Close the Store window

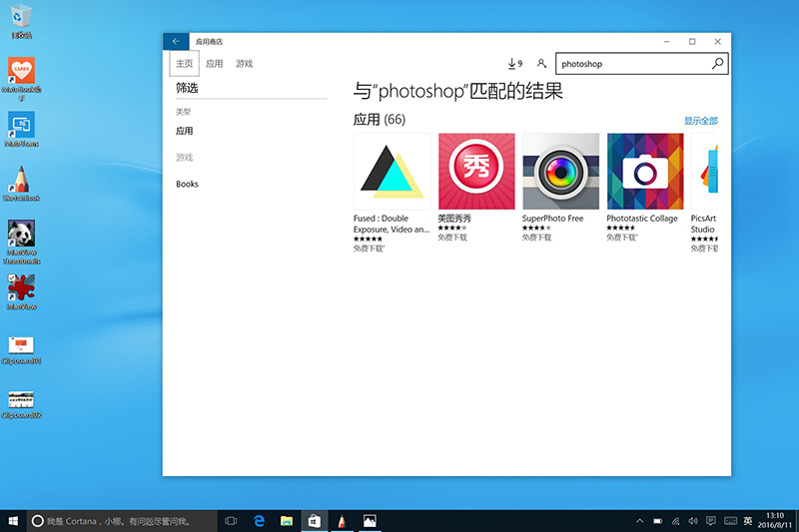pyautogui.click(x=717, y=42)
